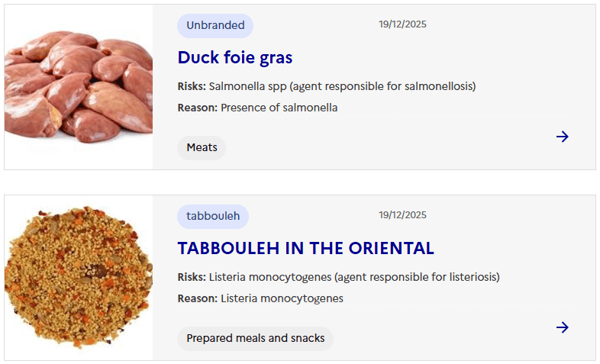Click bold Reason label on Duck foie gras card
The height and width of the screenshot is (364, 600).
198,108
